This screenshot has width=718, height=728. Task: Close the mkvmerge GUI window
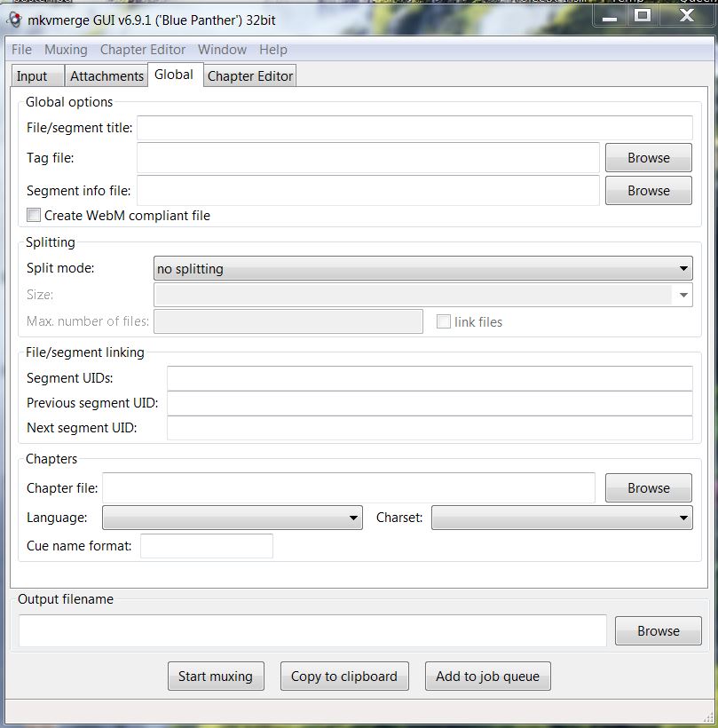(x=686, y=16)
